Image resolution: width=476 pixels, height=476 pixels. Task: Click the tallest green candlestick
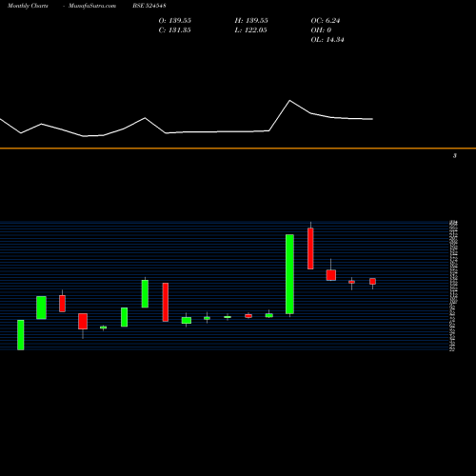coord(289,274)
